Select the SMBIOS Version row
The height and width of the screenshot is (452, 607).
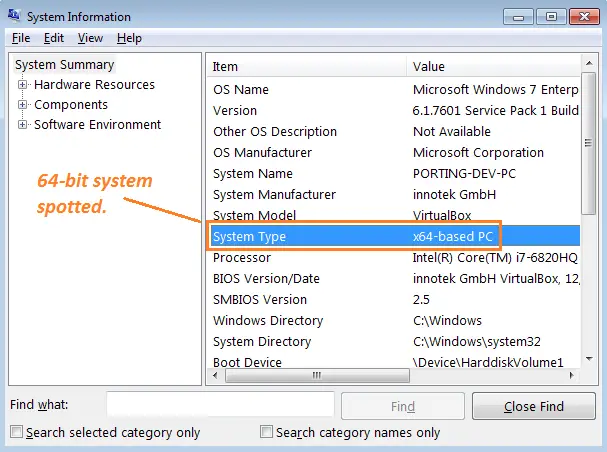coord(393,299)
